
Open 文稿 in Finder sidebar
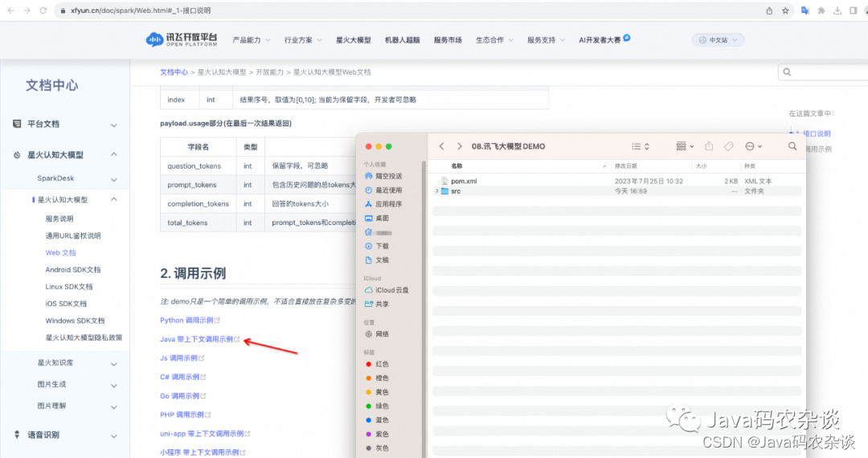pos(377,260)
